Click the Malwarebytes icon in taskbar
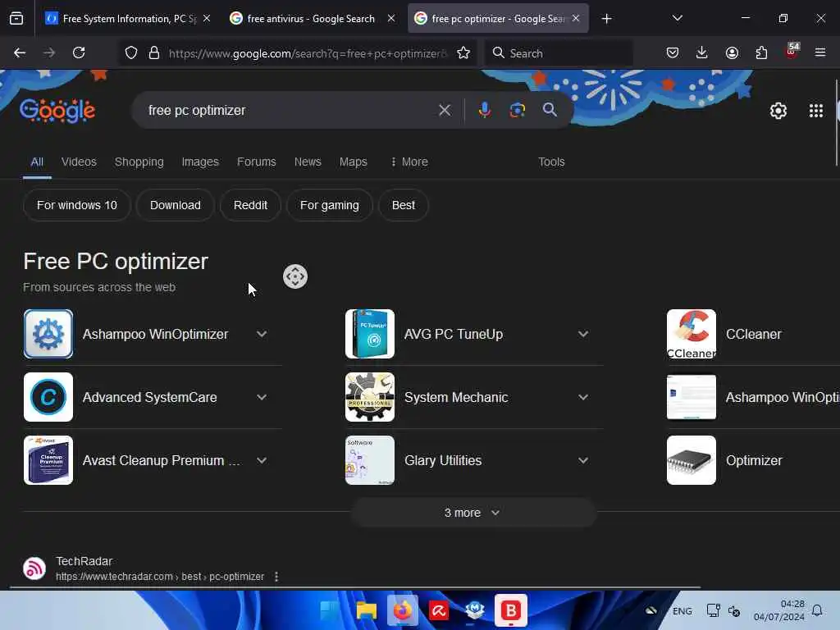The image size is (840, 630). (x=475, y=610)
